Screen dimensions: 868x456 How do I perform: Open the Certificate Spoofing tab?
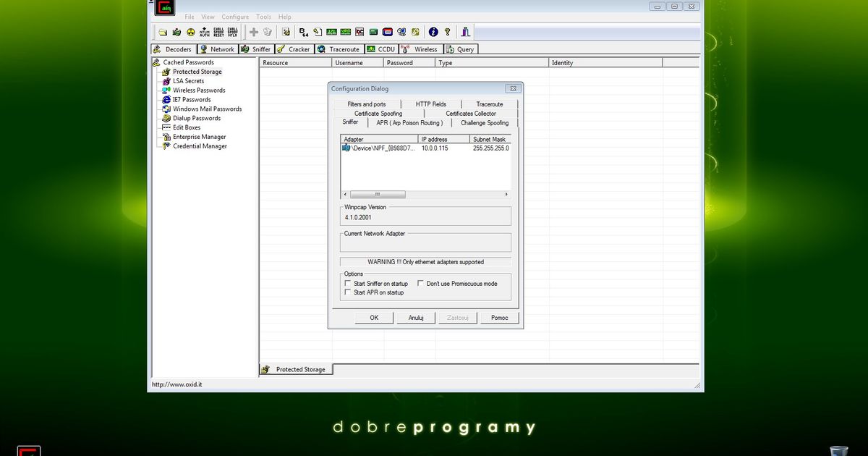point(378,114)
